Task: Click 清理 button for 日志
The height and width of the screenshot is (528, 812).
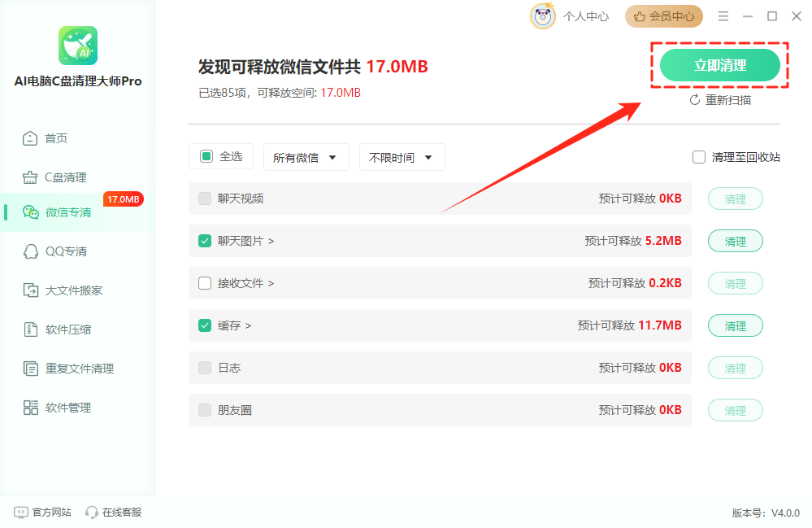Action: [x=736, y=369]
